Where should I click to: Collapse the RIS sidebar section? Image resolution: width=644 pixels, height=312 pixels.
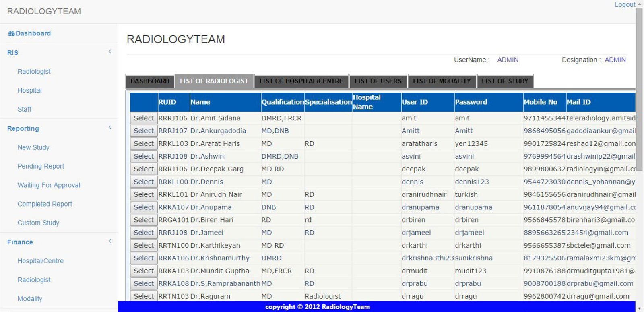[110, 52]
